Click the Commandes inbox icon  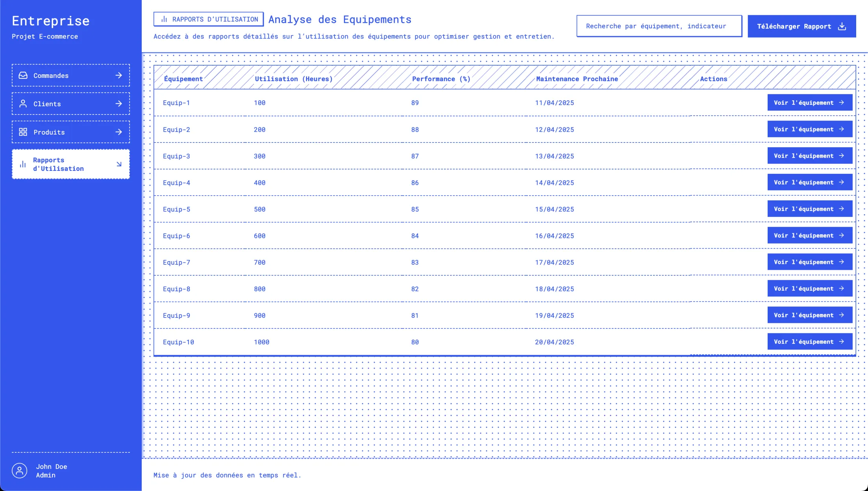coord(23,75)
